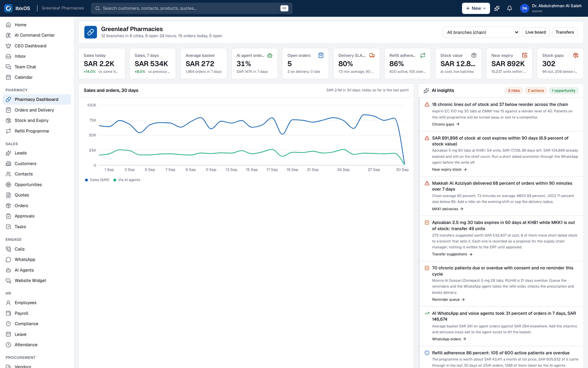Follow the MKK1 deliveries link
This screenshot has width=588, height=368.
pos(448,209)
